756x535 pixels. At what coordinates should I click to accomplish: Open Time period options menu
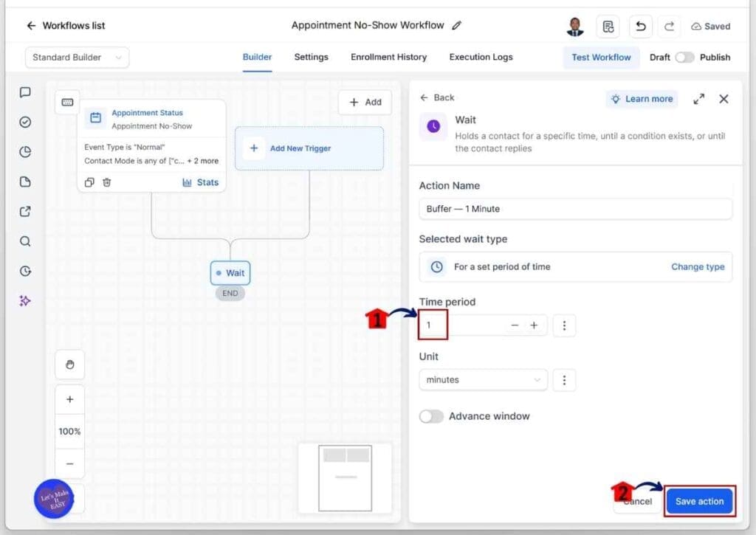pos(564,325)
